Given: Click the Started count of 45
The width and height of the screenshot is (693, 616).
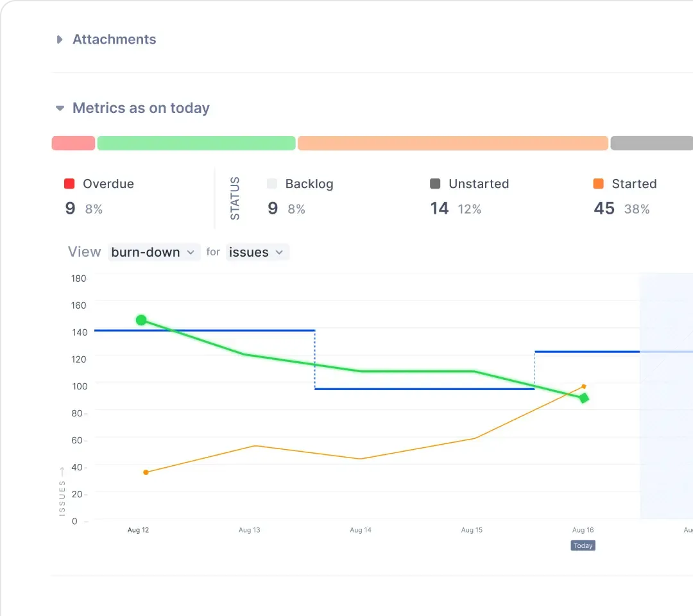Looking at the screenshot, I should pyautogui.click(x=604, y=209).
